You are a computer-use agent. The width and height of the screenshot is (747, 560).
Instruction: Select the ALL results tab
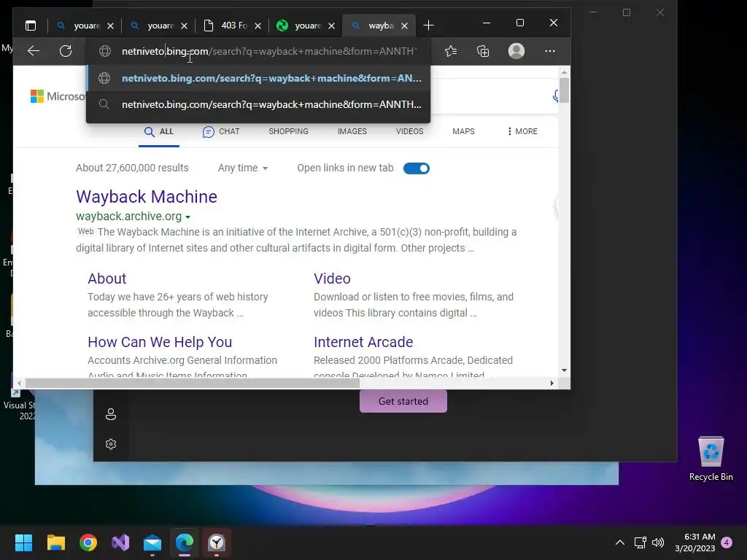click(159, 131)
